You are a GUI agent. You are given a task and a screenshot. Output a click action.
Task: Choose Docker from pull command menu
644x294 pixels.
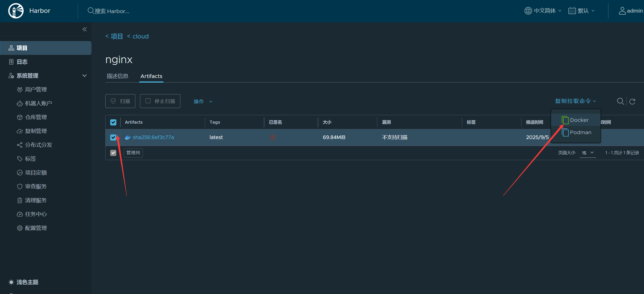576,120
